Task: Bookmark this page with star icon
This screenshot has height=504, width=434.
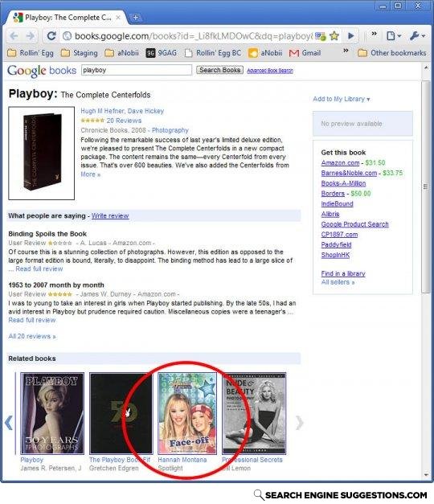Action: pyautogui.click(x=334, y=35)
